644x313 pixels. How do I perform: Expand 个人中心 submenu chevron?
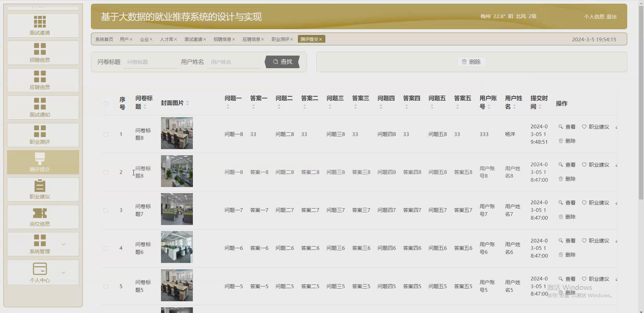(63, 272)
